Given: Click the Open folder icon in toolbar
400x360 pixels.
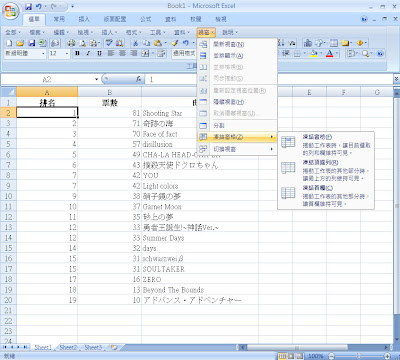Looking at the screenshot, I should tap(20, 43).
